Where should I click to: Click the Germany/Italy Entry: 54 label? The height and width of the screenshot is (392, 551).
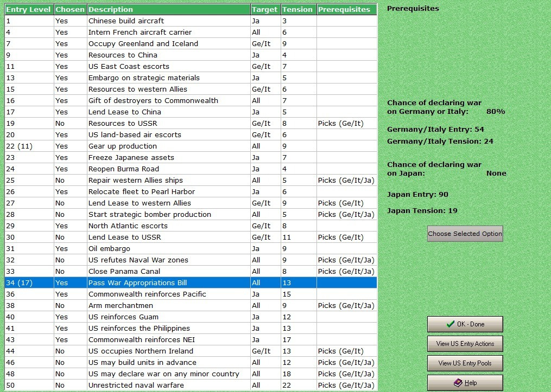pos(435,129)
